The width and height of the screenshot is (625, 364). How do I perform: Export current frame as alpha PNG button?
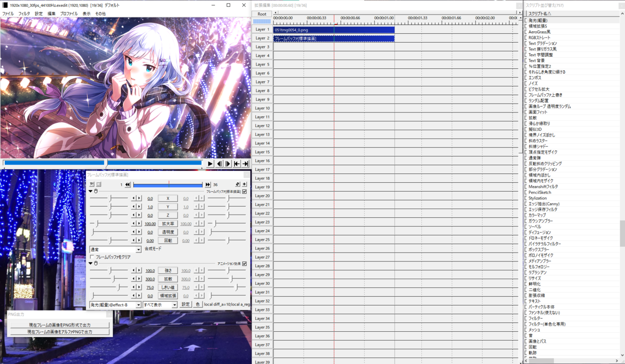(59, 332)
